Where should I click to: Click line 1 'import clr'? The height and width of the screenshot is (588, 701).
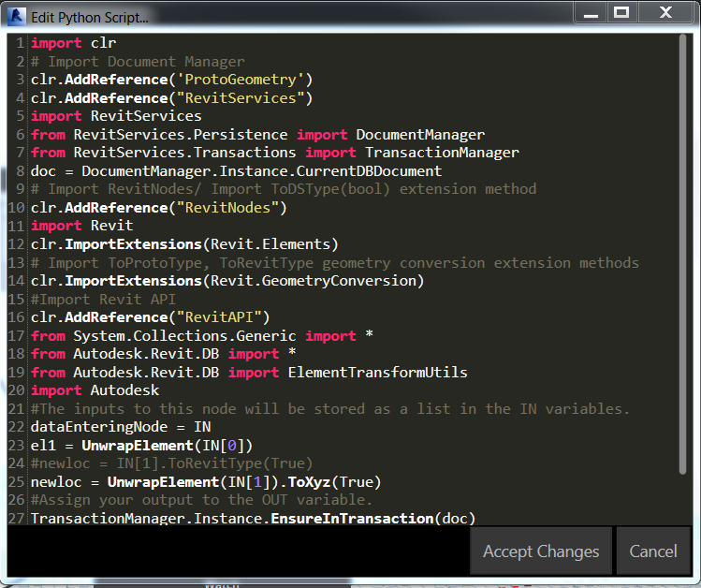pyautogui.click(x=73, y=43)
